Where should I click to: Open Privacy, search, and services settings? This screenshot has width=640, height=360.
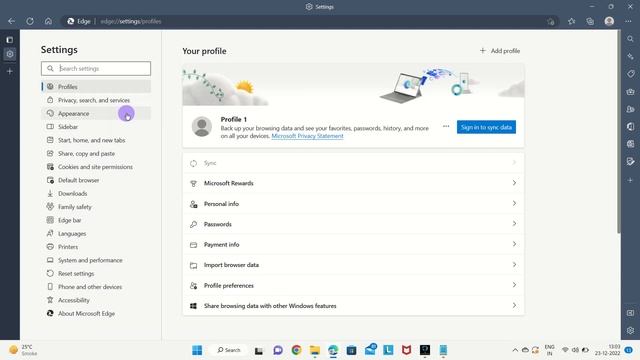pyautogui.click(x=96, y=100)
